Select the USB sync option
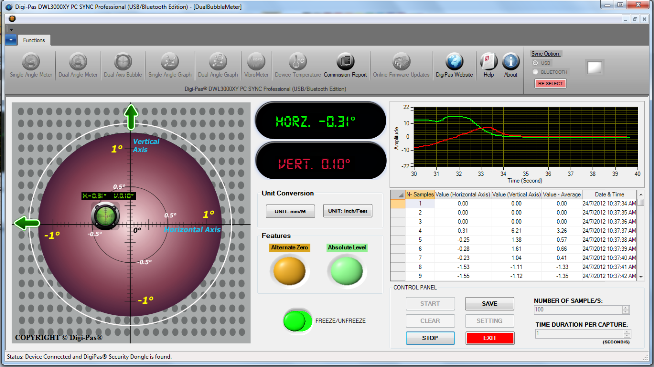The width and height of the screenshot is (654, 367). [536, 63]
